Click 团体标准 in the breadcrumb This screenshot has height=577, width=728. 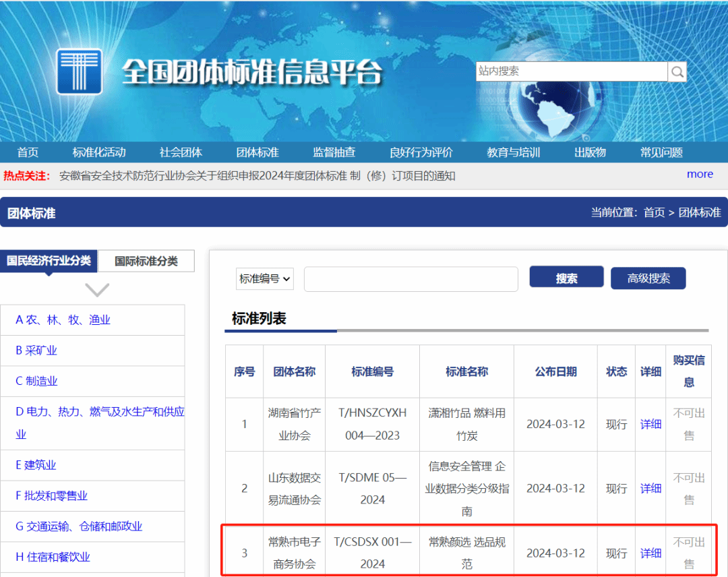coord(700,212)
